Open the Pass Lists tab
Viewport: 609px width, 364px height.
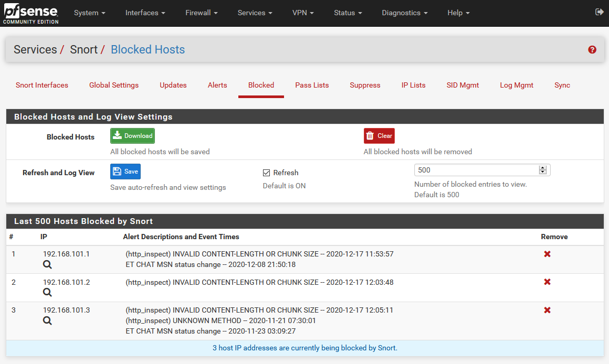[x=312, y=85]
